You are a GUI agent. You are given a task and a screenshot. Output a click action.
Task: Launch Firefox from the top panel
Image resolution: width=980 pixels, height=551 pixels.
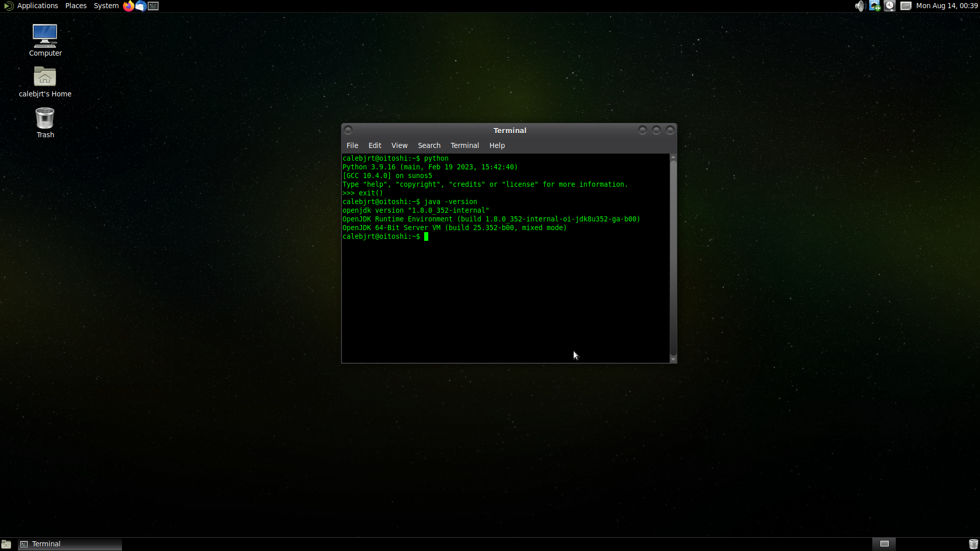pyautogui.click(x=128, y=6)
